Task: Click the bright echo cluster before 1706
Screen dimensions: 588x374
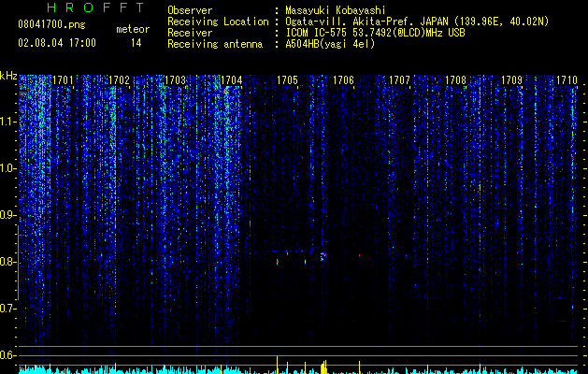Action: [323, 256]
